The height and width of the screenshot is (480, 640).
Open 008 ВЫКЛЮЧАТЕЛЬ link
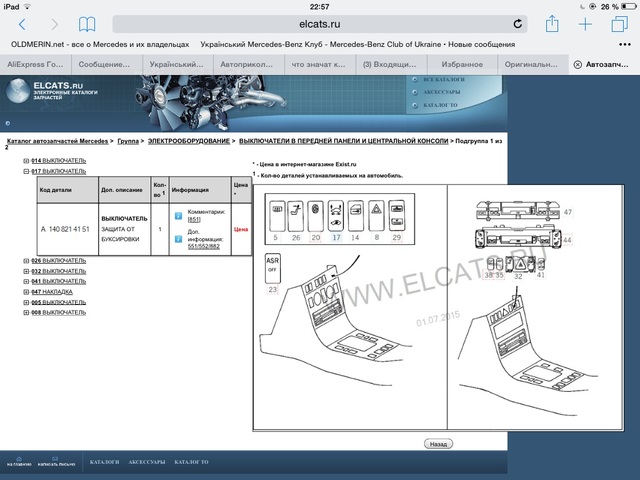pyautogui.click(x=58, y=313)
